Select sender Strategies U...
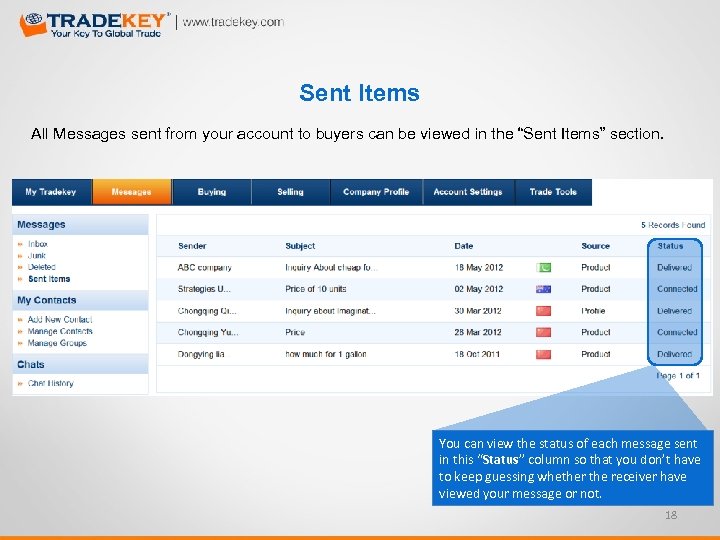 tap(204, 289)
